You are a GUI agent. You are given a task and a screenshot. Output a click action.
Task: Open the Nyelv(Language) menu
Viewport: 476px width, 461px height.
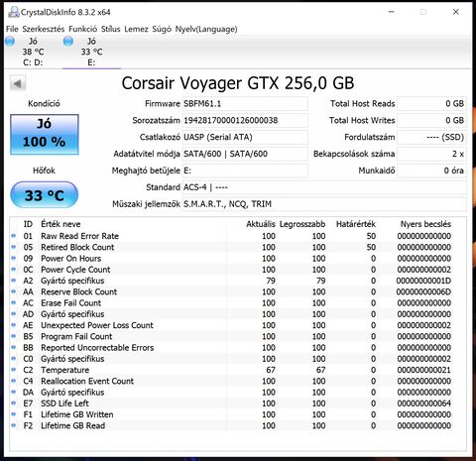[206, 29]
